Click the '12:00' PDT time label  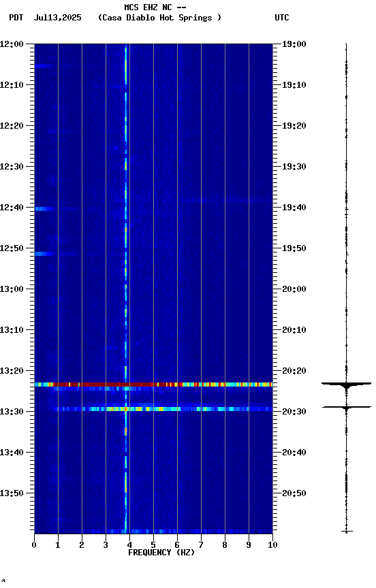point(12,44)
